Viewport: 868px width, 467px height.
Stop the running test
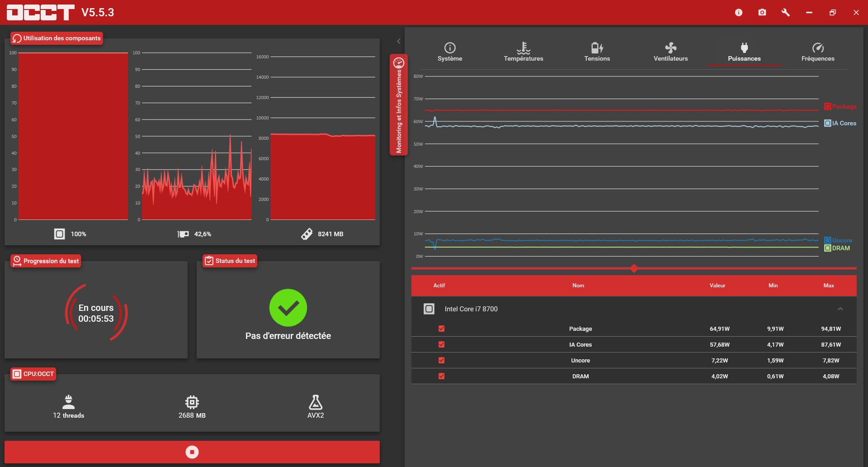point(192,452)
